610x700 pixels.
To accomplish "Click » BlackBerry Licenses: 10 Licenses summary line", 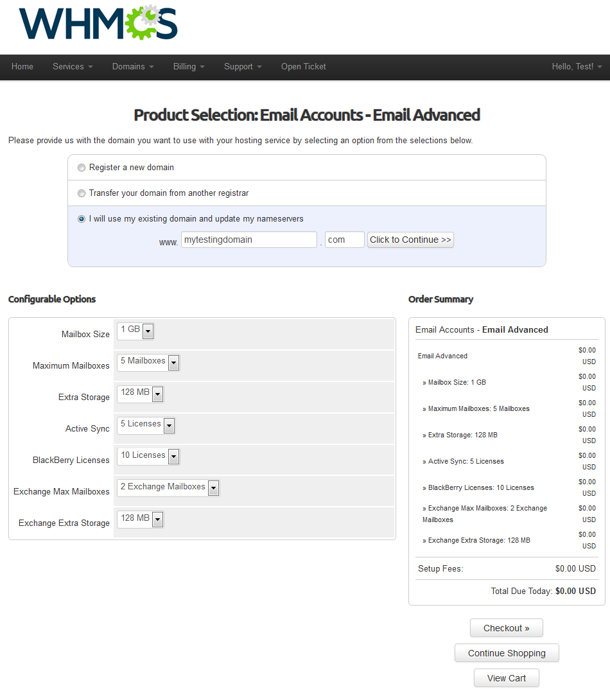I will [x=478, y=488].
